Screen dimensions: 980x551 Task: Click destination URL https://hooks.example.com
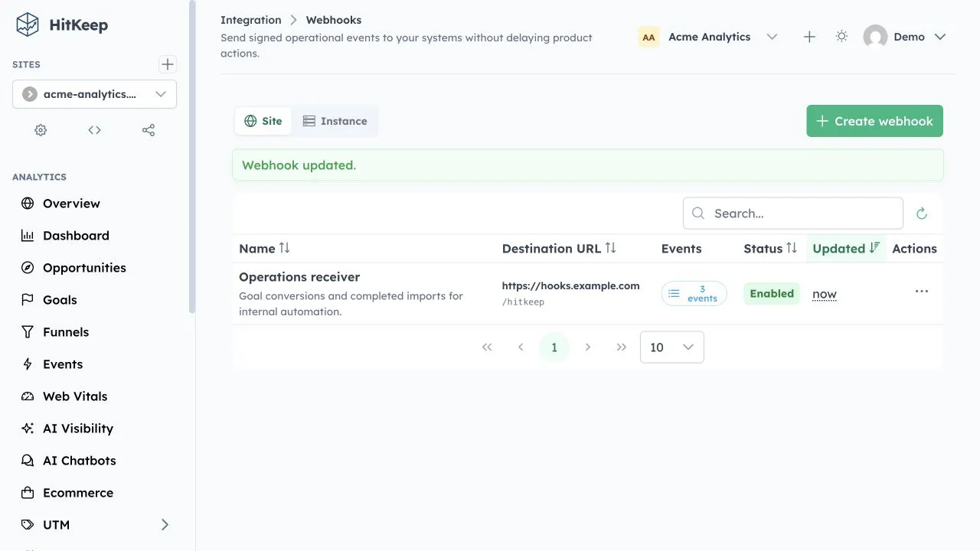(x=570, y=286)
